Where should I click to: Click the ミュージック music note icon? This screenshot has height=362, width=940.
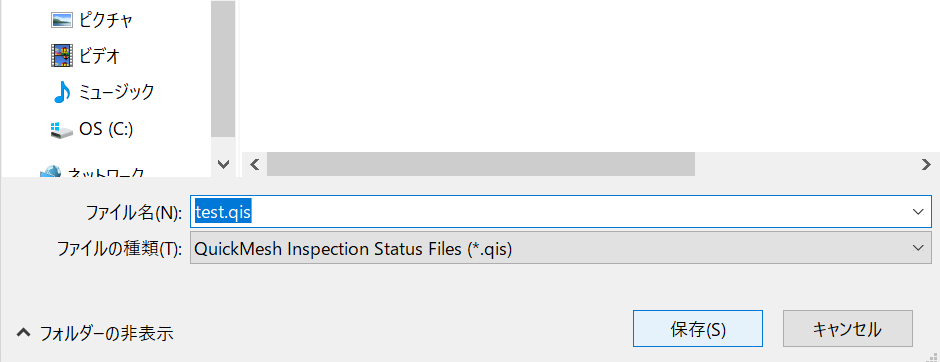pos(62,92)
